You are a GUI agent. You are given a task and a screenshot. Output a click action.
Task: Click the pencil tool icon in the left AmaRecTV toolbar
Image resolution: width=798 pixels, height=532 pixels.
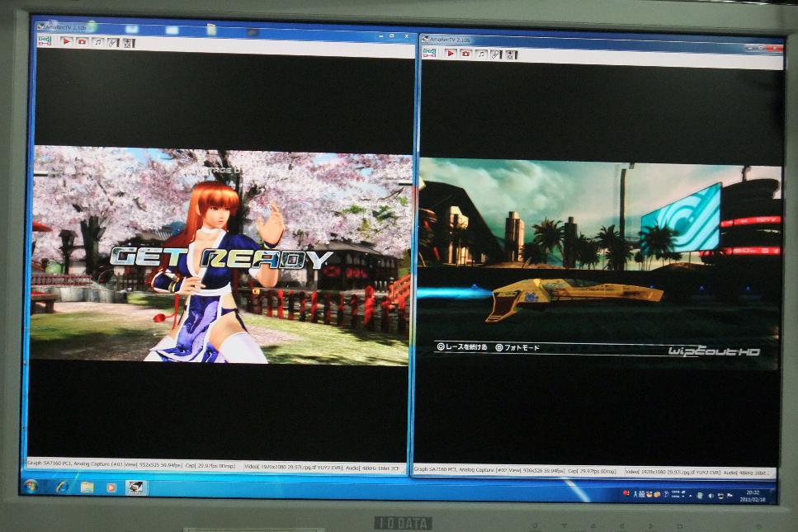(112, 43)
